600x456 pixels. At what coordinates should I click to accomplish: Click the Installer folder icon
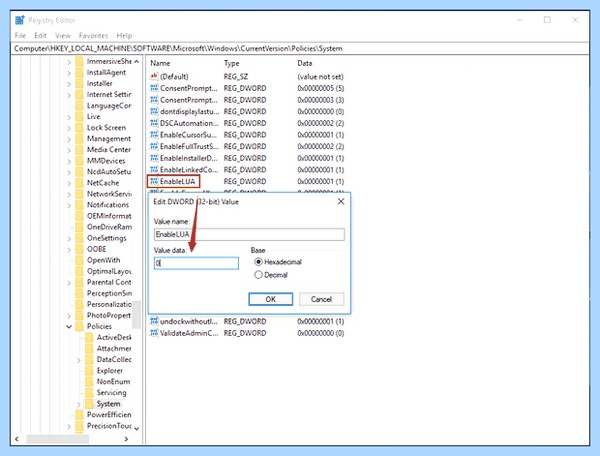click(x=79, y=84)
